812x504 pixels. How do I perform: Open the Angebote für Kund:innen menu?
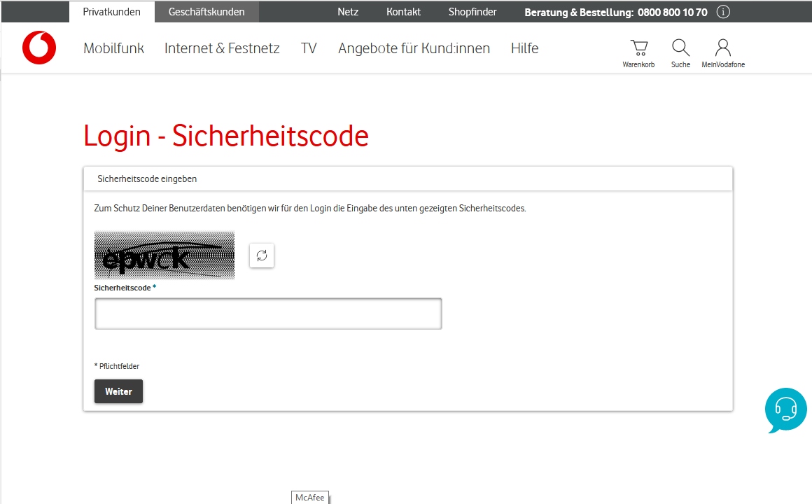point(414,48)
